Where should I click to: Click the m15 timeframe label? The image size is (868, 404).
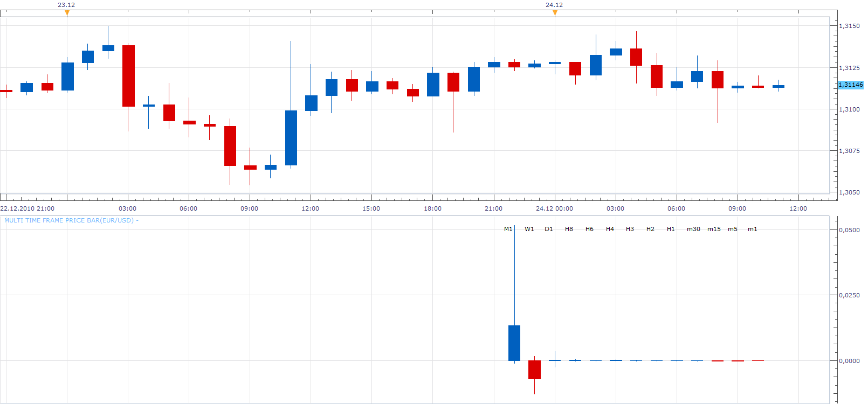714,229
